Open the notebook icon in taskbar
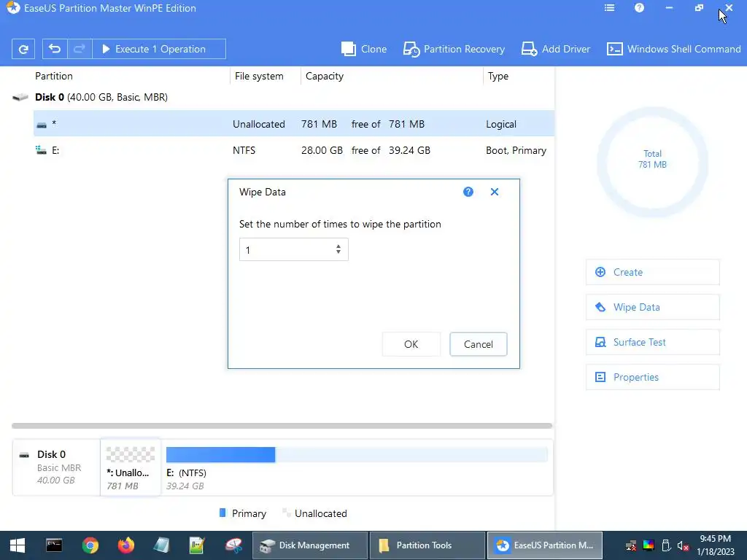The height and width of the screenshot is (560, 747). tap(161, 545)
